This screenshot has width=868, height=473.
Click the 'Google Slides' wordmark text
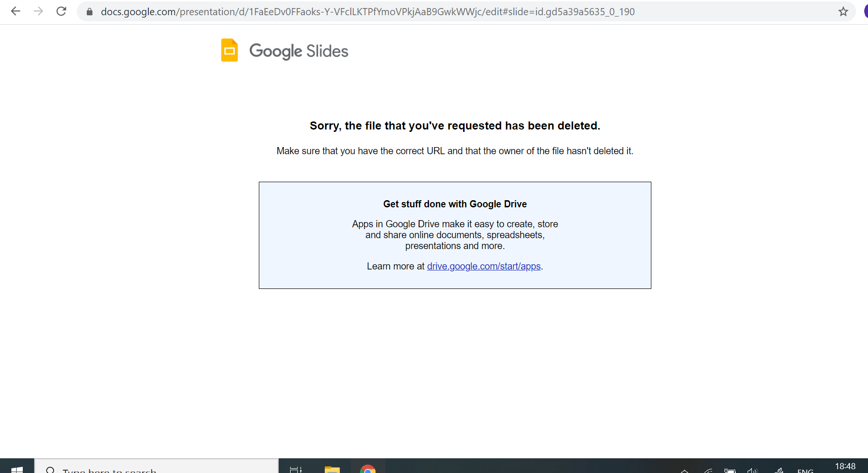(x=299, y=51)
